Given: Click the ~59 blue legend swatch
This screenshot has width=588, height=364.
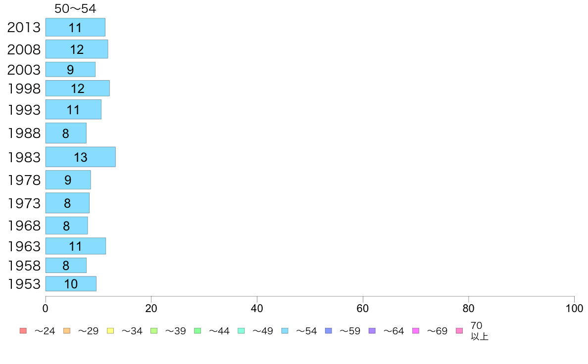Looking at the screenshot, I should (329, 331).
